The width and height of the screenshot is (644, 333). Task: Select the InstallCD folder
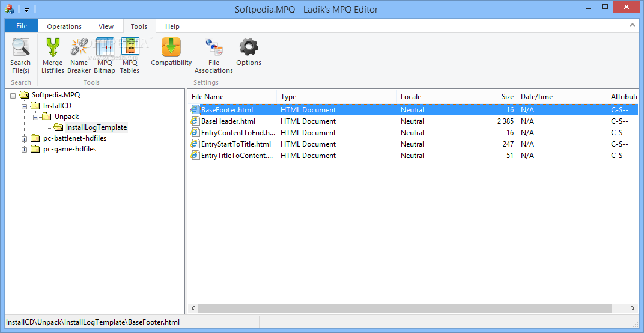pyautogui.click(x=57, y=106)
